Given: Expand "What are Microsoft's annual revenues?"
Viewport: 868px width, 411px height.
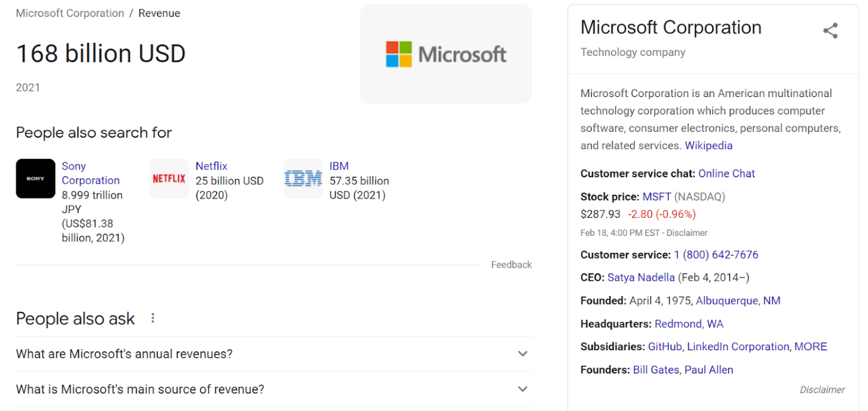Looking at the screenshot, I should 274,354.
